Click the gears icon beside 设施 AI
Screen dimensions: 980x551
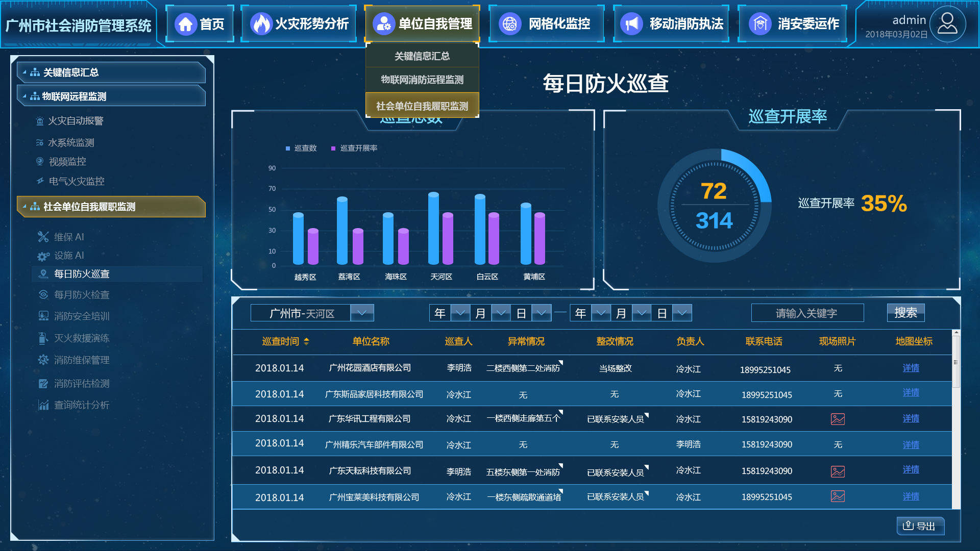(x=43, y=256)
